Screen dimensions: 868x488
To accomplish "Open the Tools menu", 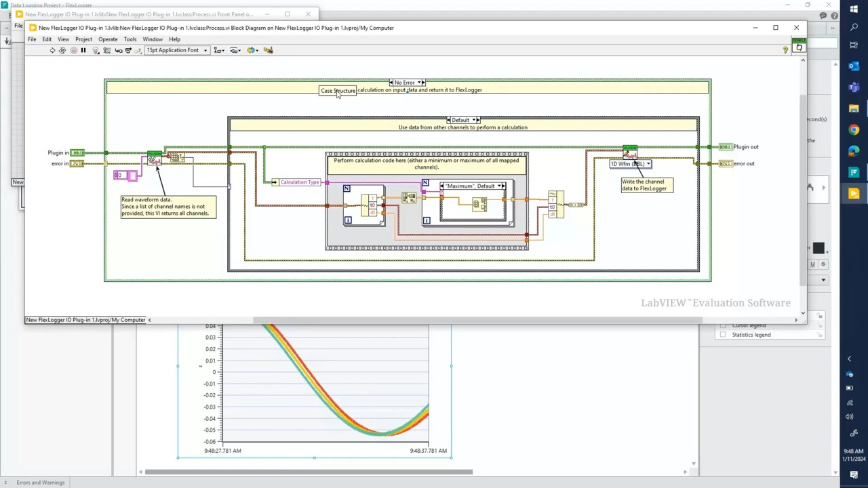I will pyautogui.click(x=130, y=39).
